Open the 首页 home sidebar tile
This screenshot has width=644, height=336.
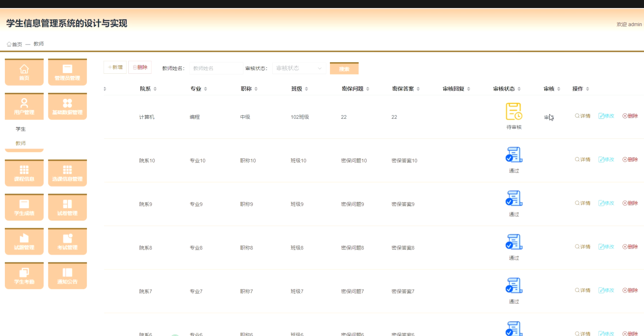(24, 72)
